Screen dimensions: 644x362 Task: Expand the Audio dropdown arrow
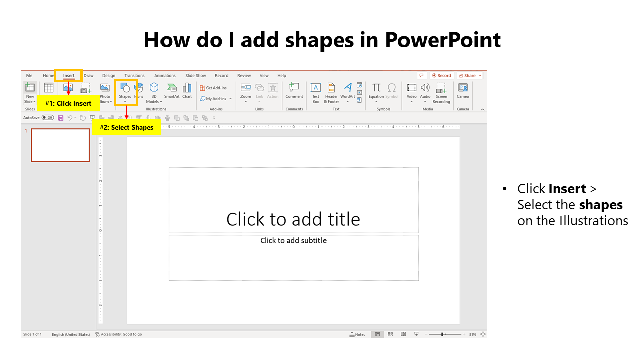[x=425, y=102]
